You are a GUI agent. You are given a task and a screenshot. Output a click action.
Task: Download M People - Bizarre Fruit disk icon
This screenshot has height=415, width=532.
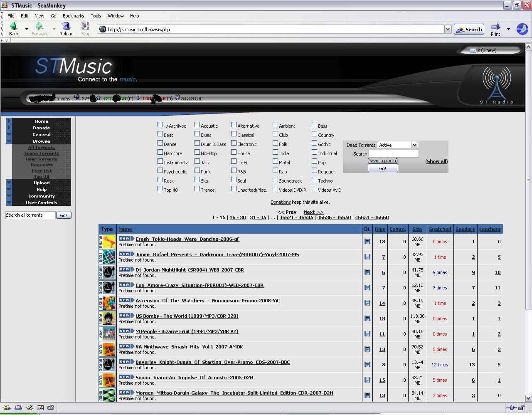367,334
